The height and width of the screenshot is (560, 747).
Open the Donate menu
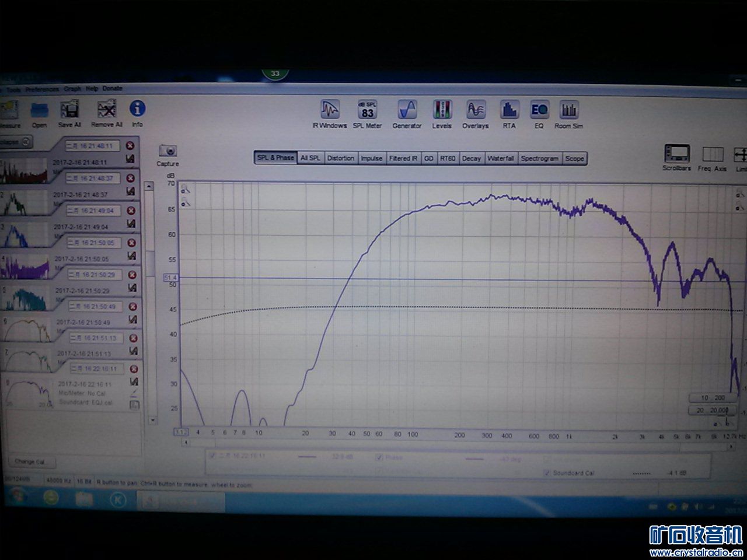[113, 89]
